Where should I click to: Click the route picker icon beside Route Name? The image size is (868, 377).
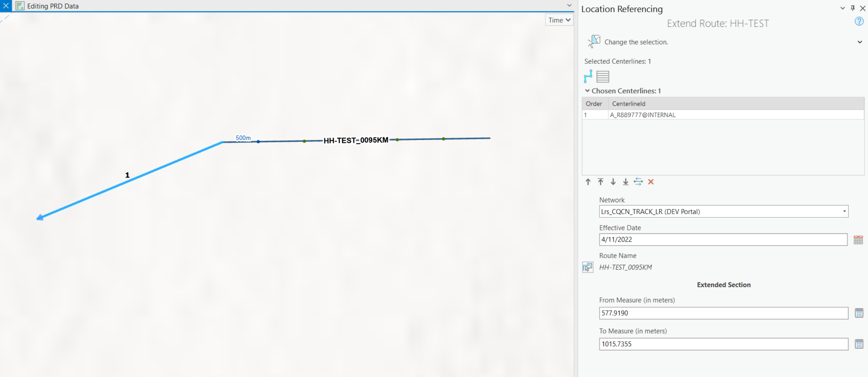(x=588, y=267)
